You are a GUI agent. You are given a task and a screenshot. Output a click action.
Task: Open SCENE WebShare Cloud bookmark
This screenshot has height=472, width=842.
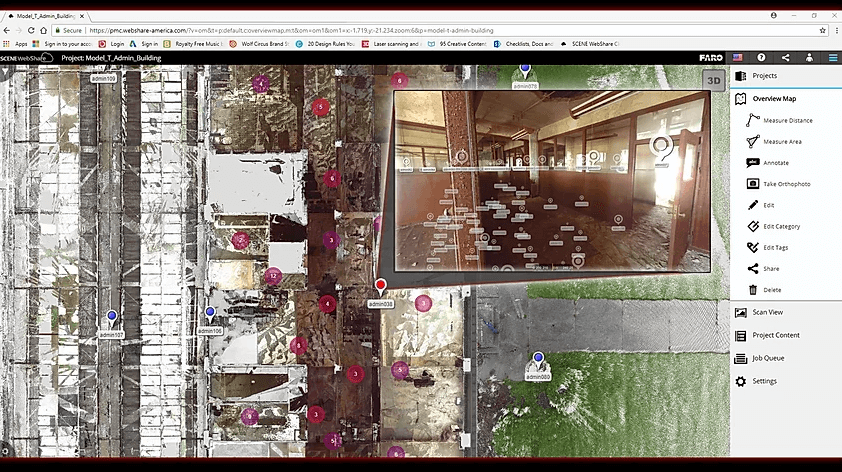click(590, 44)
